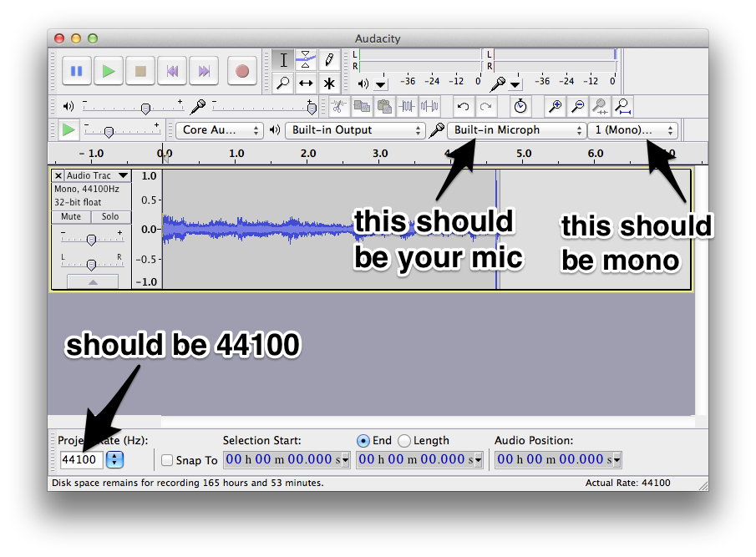Image resolution: width=756 pixels, height=557 pixels.
Task: Click the 'Actual Rate: 44100' status text
Action: click(x=627, y=483)
